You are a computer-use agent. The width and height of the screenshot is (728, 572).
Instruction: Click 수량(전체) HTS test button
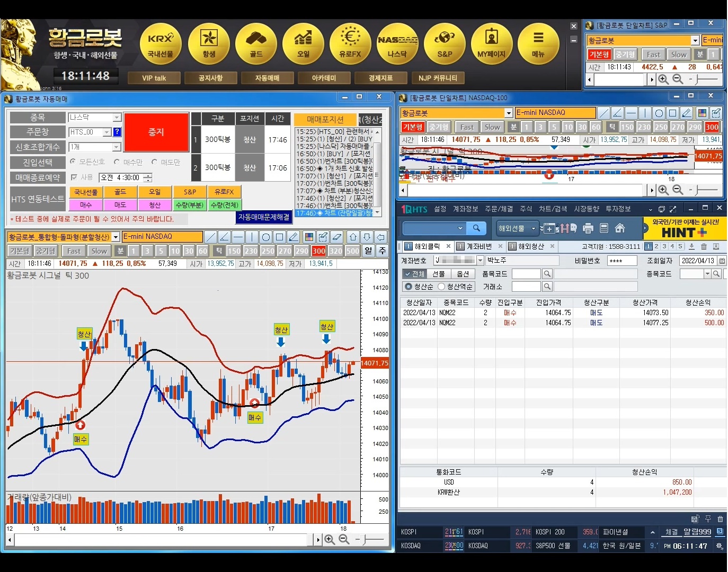(x=225, y=205)
